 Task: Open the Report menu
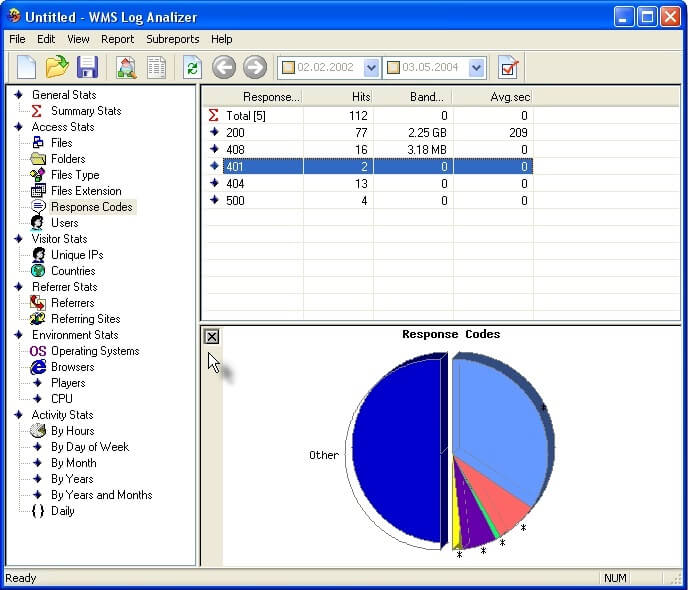(x=118, y=39)
